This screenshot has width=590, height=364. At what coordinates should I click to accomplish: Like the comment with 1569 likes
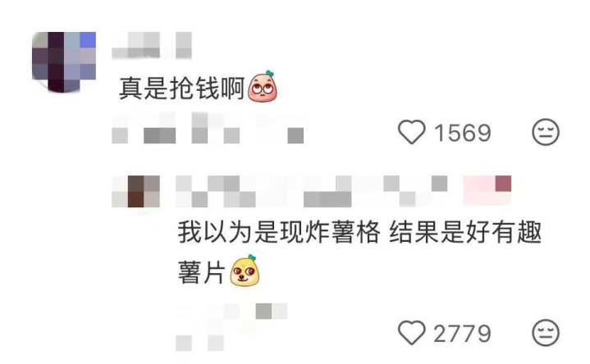(x=412, y=132)
